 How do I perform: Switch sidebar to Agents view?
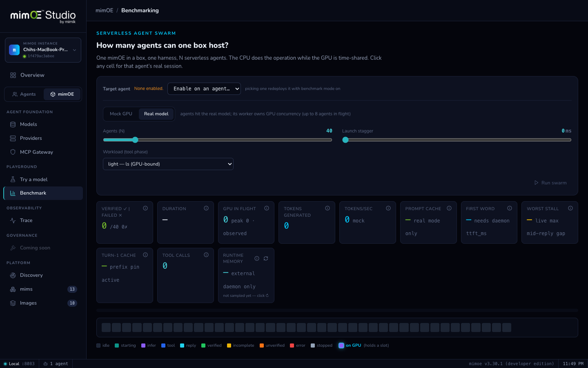pyautogui.click(x=24, y=94)
